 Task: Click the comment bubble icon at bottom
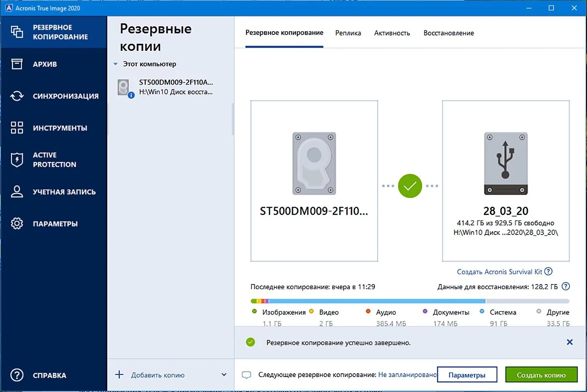tap(246, 375)
